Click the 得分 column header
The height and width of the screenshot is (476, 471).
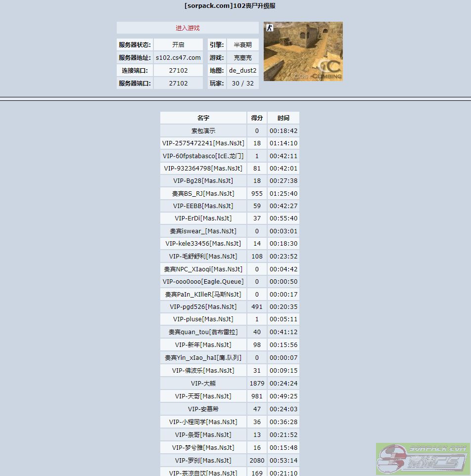[257, 118]
